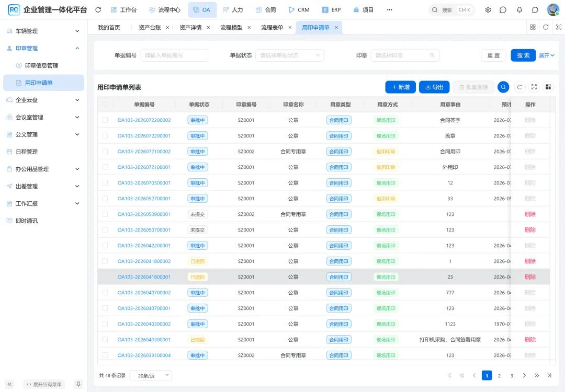The height and width of the screenshot is (392, 565).
Task: Expand the 企业云盘 sidebar menu
Action: (43, 100)
